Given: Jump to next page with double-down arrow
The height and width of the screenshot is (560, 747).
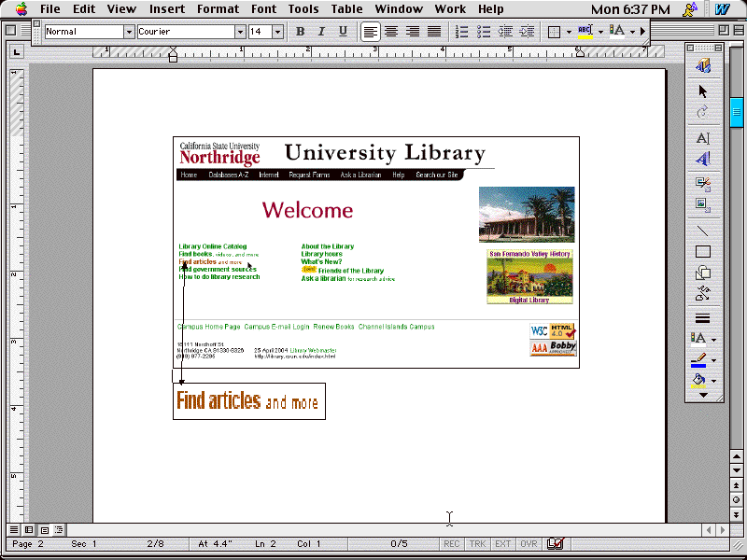Looking at the screenshot, I should (736, 514).
